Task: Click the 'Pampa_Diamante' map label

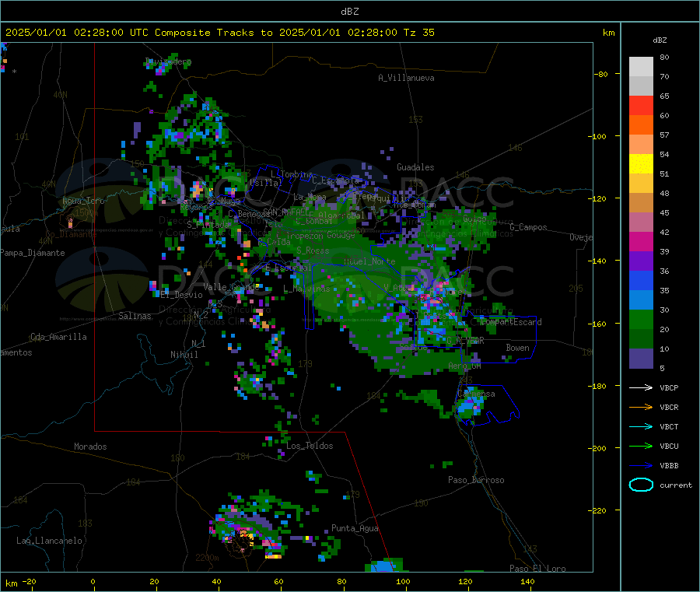Action: point(32,253)
